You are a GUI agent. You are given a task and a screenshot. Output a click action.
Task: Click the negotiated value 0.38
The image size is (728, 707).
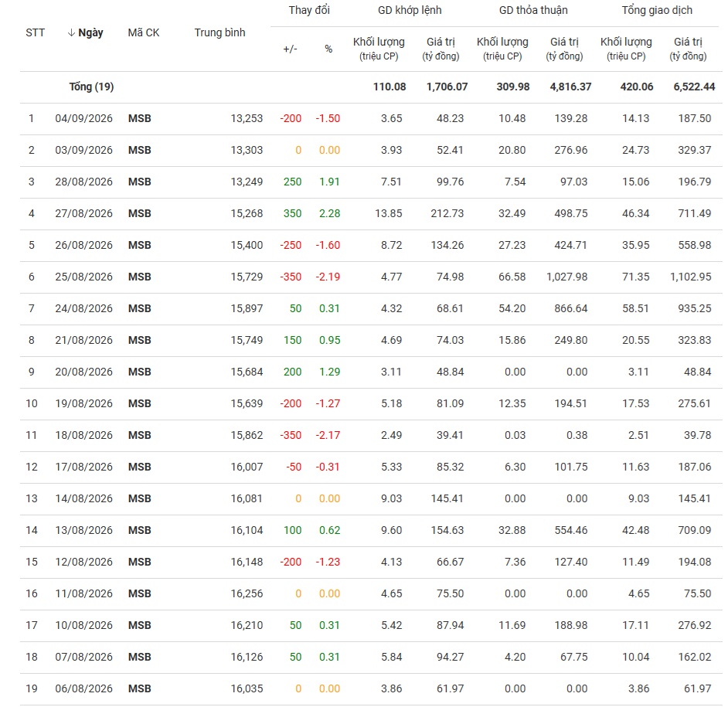[x=577, y=436]
